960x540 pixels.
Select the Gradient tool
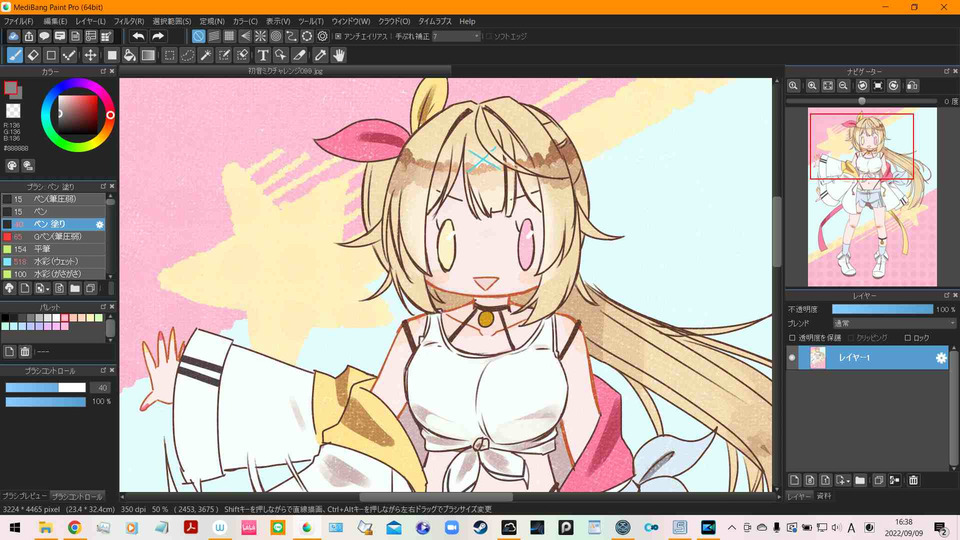(x=148, y=56)
